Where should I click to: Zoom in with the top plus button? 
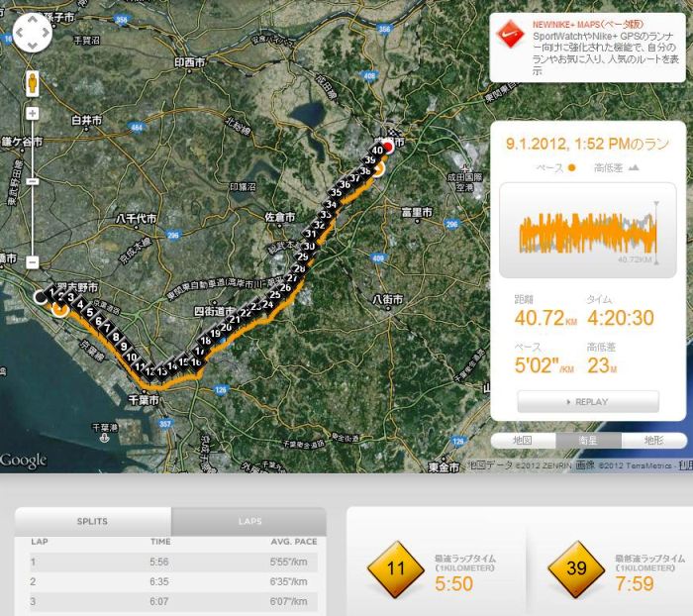[x=33, y=114]
